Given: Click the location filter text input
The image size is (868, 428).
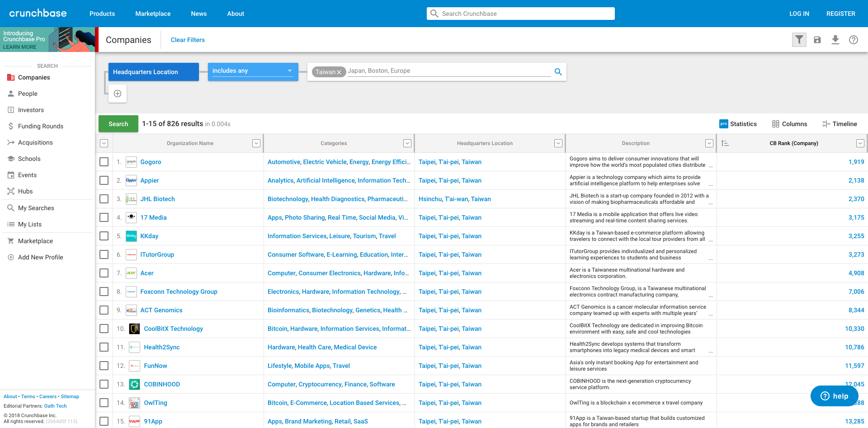Looking at the screenshot, I should click(x=448, y=71).
